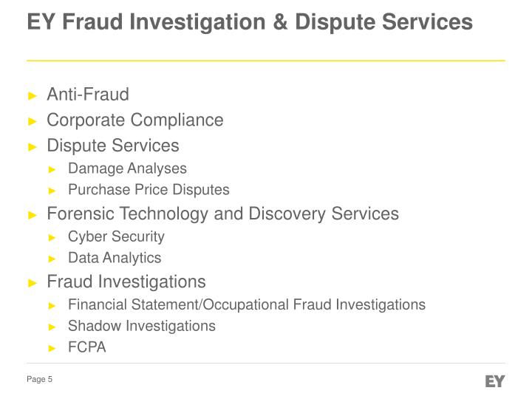
Task: Click the Page 5 footer label
Action: tap(39, 379)
